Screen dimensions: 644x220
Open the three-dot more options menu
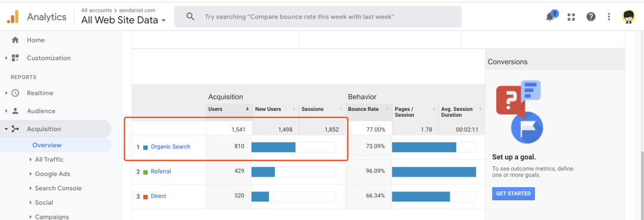(609, 17)
